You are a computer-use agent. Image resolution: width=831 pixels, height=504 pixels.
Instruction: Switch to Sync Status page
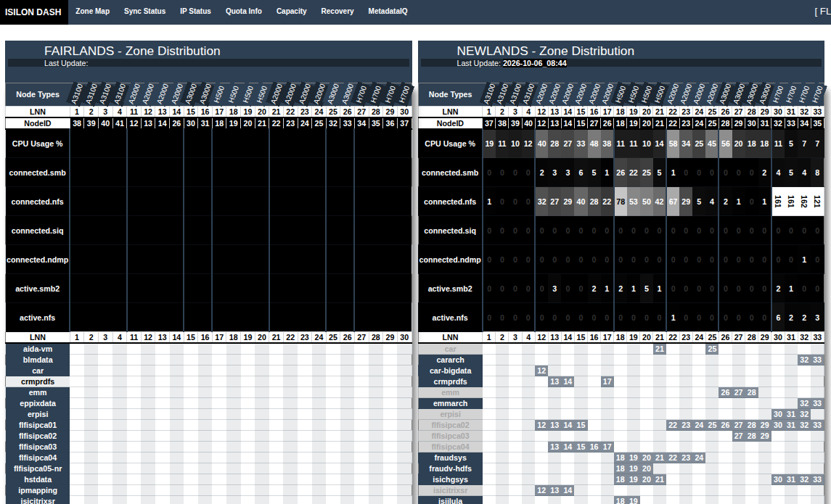point(144,11)
